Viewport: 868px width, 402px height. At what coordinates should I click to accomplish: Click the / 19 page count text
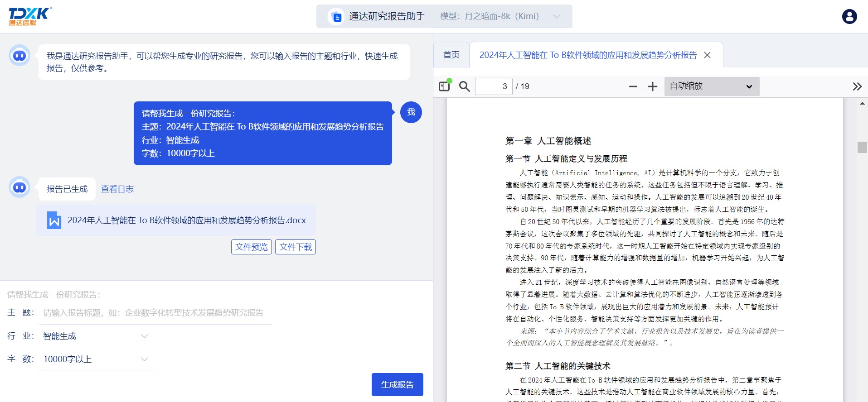(523, 86)
